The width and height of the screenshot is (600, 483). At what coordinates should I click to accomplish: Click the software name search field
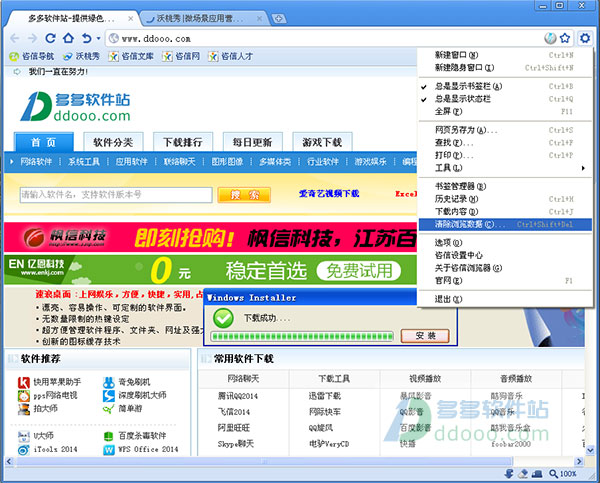coord(116,195)
